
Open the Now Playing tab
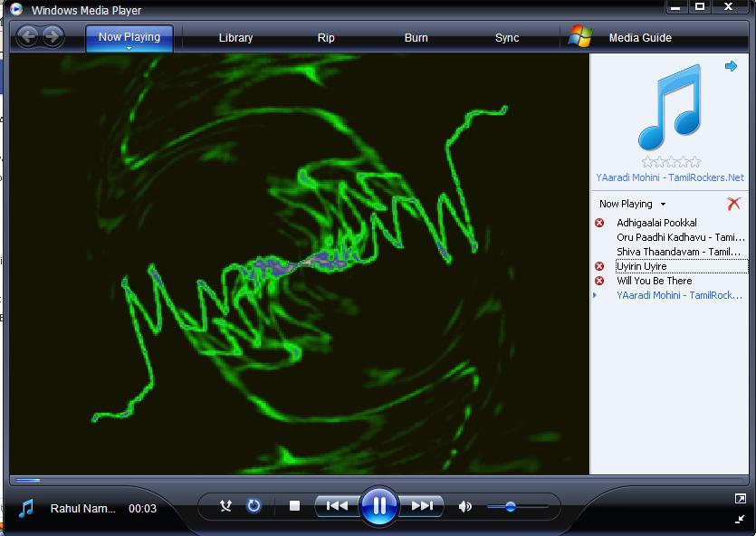[129, 36]
